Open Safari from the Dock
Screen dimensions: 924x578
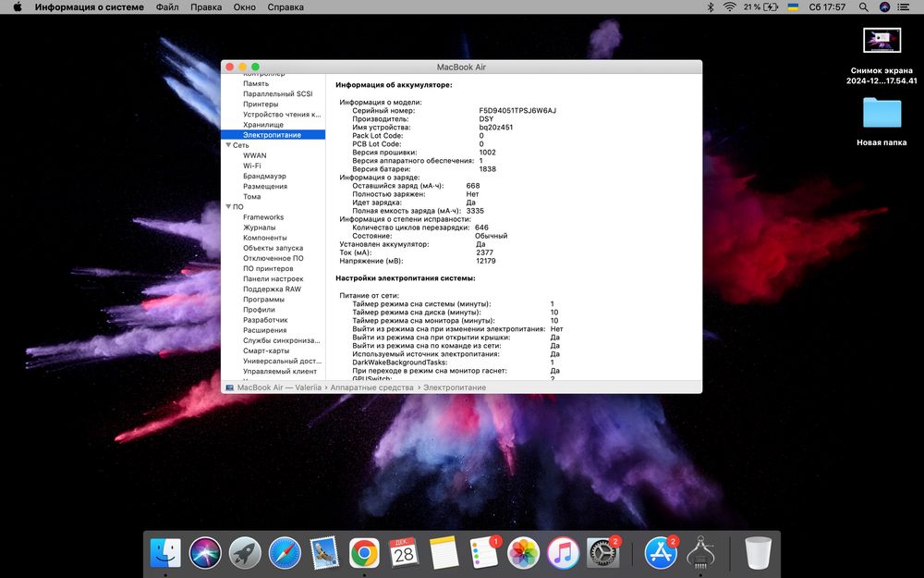[x=285, y=553]
